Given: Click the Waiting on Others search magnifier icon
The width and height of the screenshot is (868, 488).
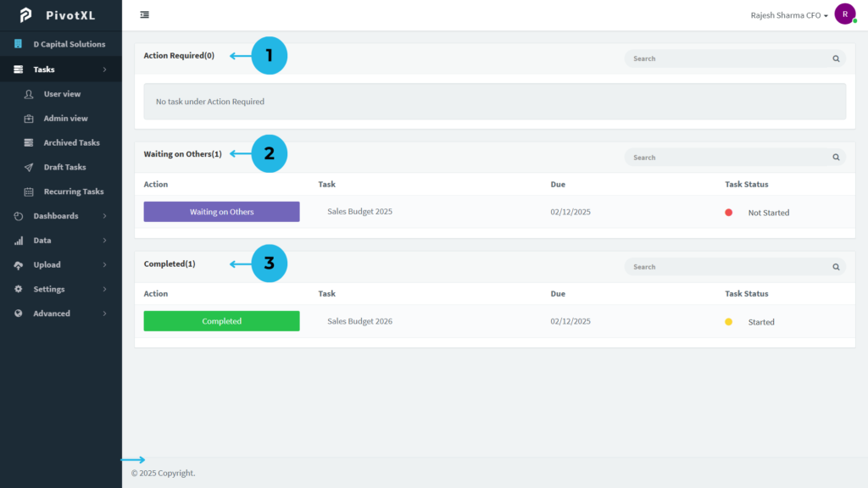Looking at the screenshot, I should [836, 157].
